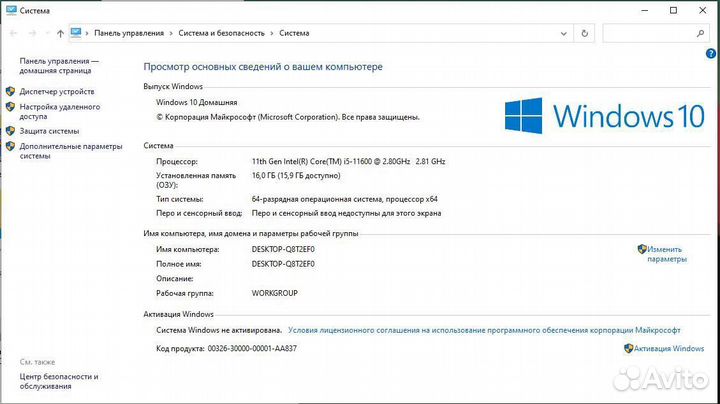Open recent locations dropdown arrow
720x404 pixels.
47,33
